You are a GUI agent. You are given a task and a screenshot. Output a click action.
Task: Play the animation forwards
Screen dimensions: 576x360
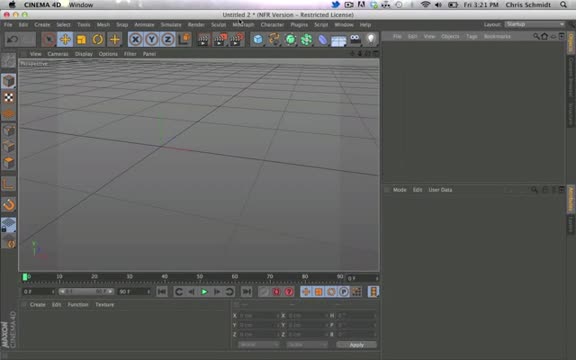coord(204,292)
